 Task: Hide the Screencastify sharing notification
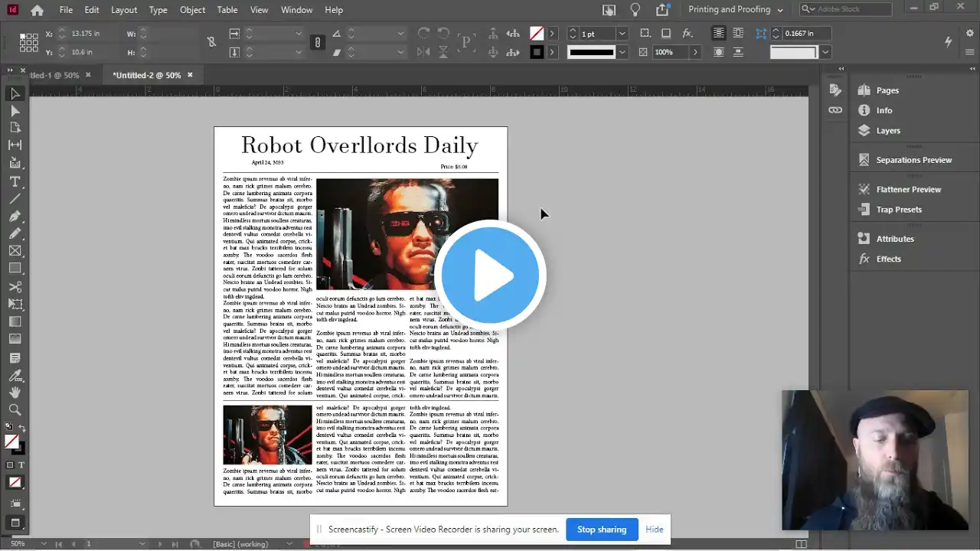point(654,530)
